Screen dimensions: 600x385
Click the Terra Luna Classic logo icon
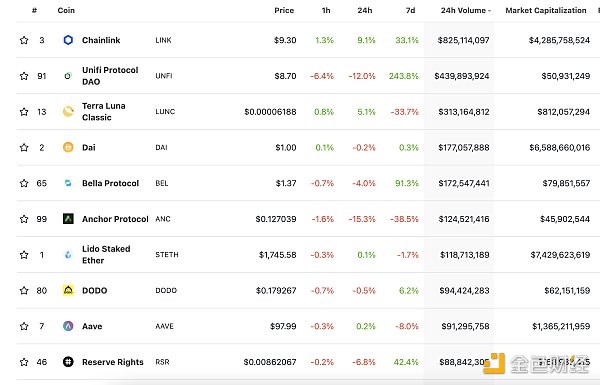click(x=68, y=111)
